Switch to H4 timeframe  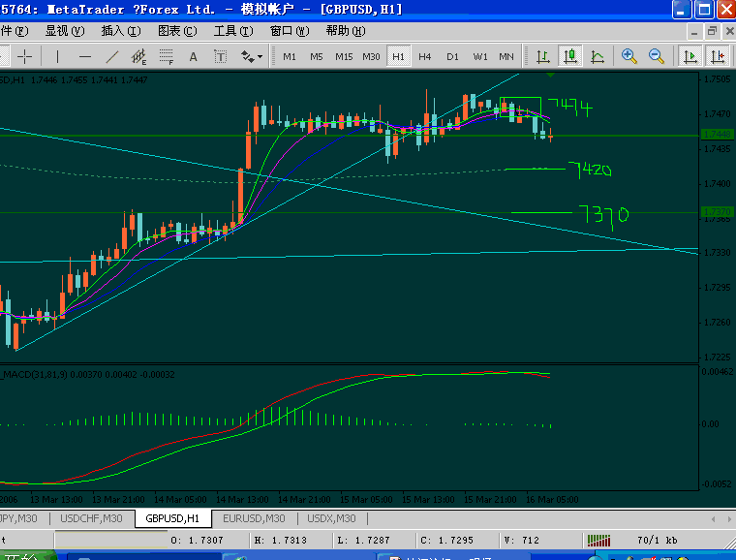click(x=425, y=57)
